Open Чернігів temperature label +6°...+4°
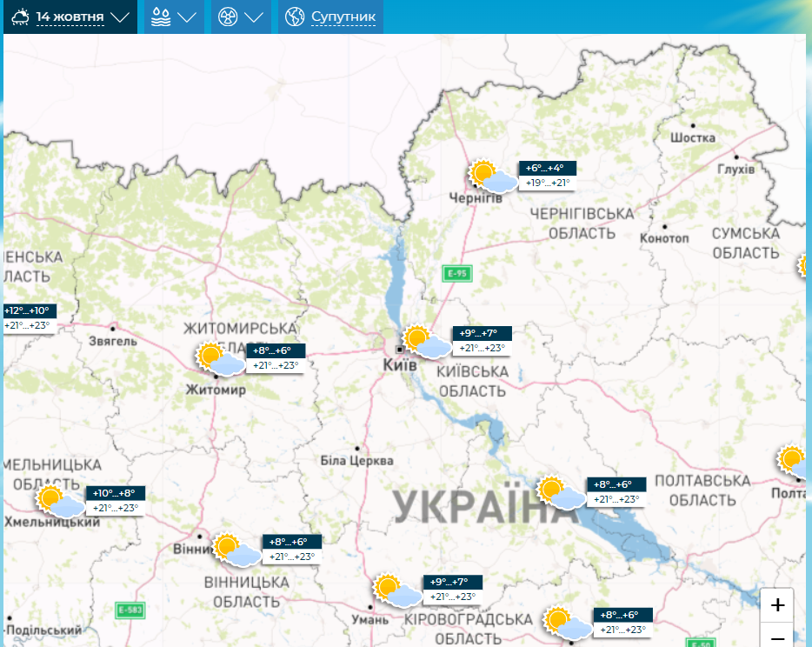Image resolution: width=812 pixels, height=647 pixels. pos(548,169)
